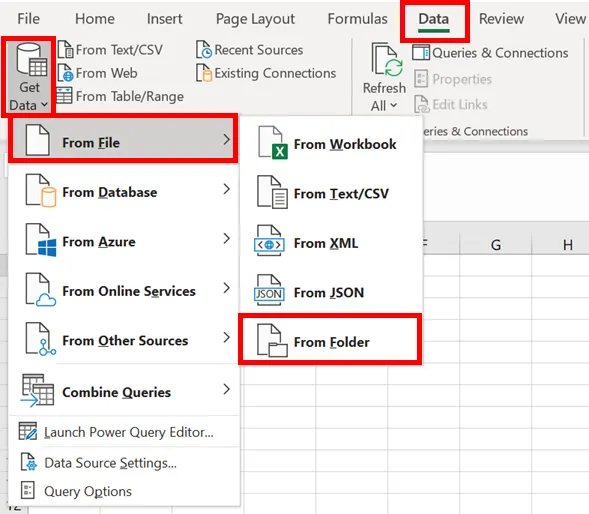Choose From File in the menu
The height and width of the screenshot is (514, 589).
[x=123, y=139]
